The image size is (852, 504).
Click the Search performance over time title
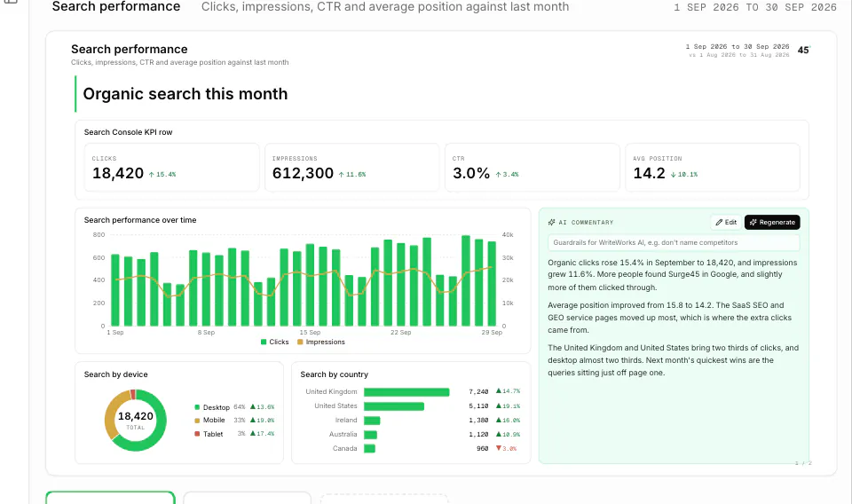point(140,220)
